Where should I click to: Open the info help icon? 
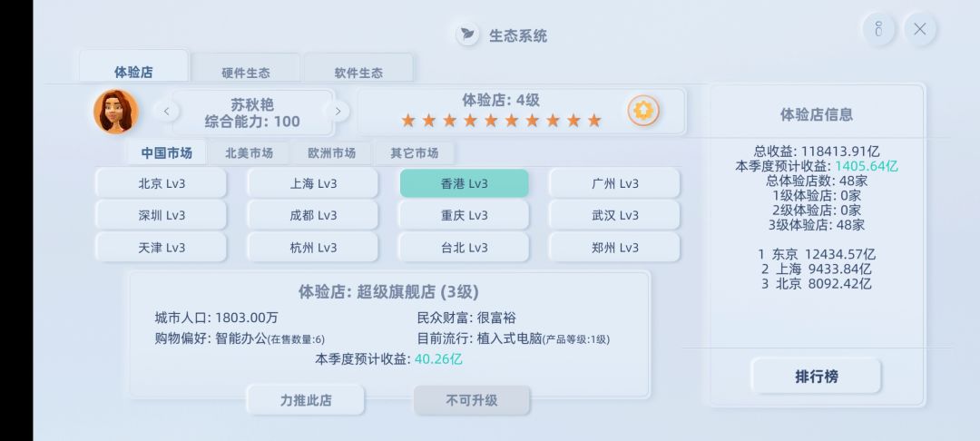[x=878, y=29]
